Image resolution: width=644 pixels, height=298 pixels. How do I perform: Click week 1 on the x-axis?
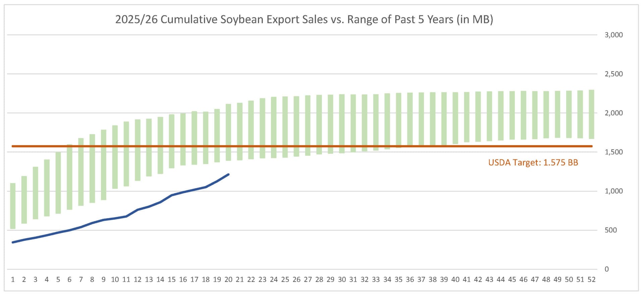(13, 280)
